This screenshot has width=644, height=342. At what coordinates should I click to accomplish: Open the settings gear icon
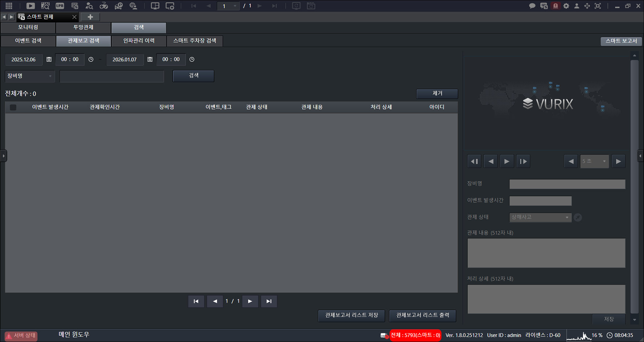coord(566,6)
